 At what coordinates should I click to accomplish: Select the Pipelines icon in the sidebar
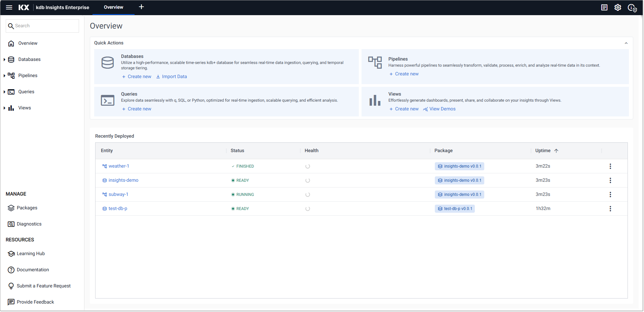11,75
